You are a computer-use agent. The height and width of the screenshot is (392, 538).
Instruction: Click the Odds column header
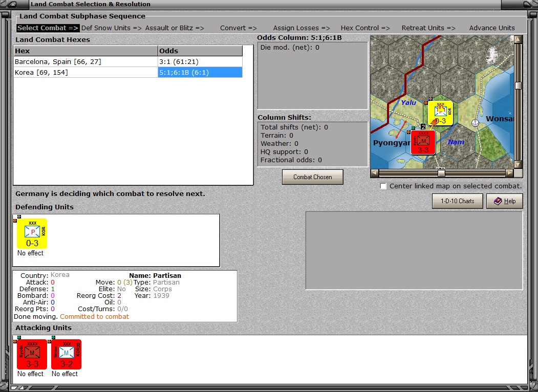(x=200, y=51)
